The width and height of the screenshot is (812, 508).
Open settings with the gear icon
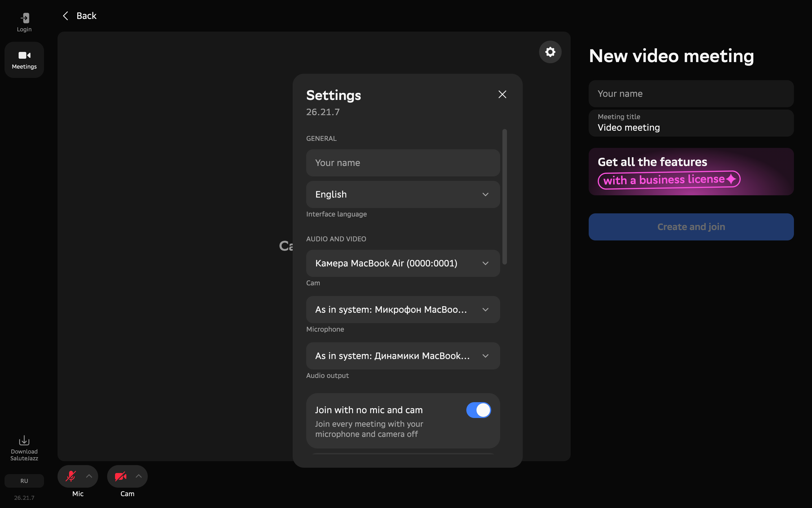click(x=550, y=52)
